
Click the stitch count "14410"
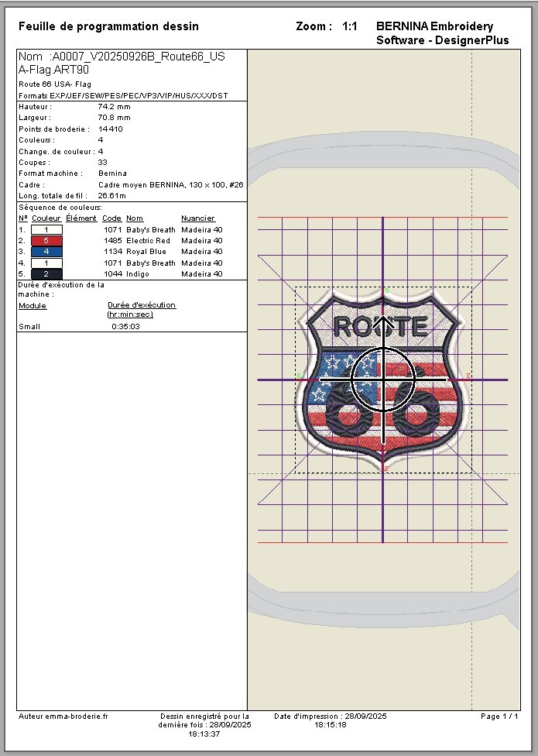point(110,129)
